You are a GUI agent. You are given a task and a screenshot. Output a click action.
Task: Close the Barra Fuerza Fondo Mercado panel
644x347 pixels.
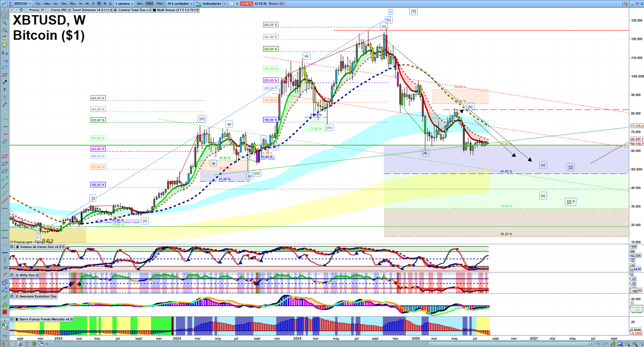pos(12,319)
